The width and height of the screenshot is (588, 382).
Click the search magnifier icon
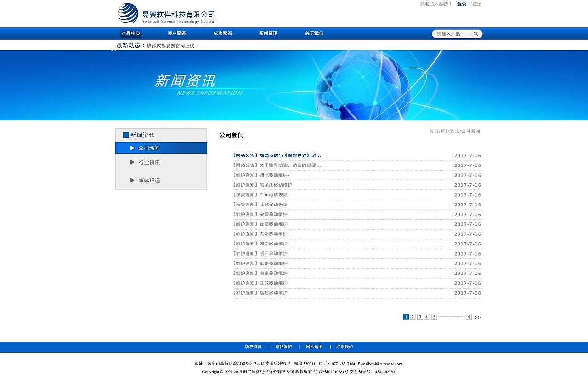(x=476, y=34)
